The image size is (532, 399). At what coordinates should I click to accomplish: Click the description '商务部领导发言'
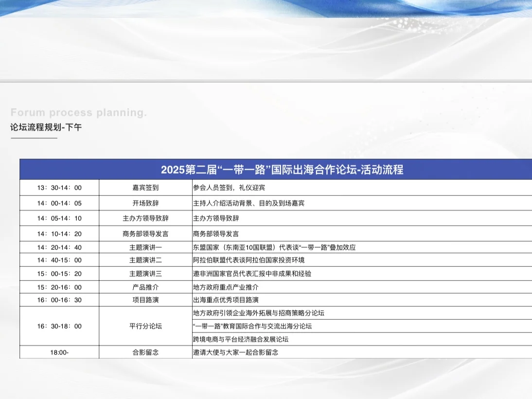pyautogui.click(x=216, y=234)
